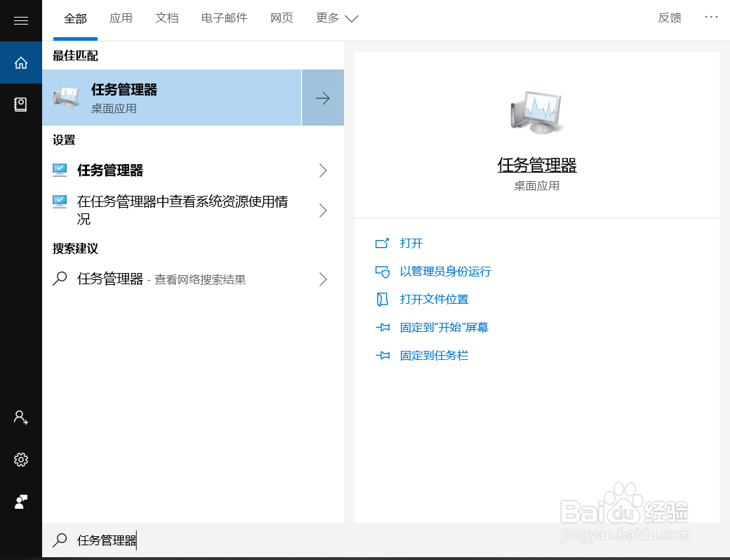Open Cortana notebook from the sidebar

pos(20,104)
